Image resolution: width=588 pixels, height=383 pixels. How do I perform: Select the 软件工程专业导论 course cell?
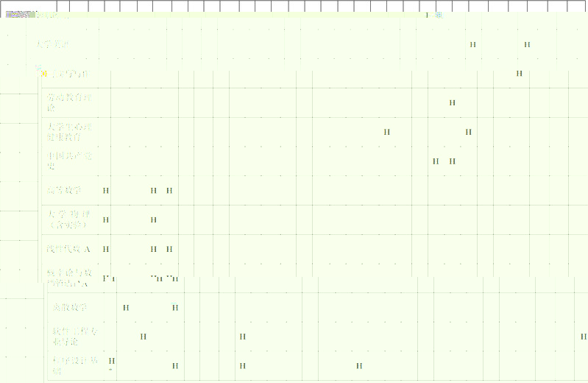74,337
